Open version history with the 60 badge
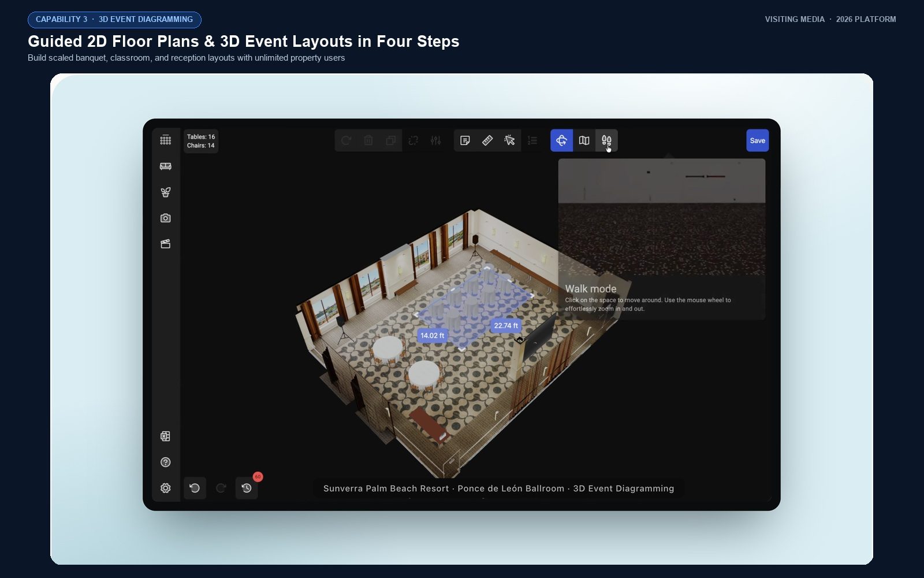The image size is (924, 578). (x=247, y=488)
